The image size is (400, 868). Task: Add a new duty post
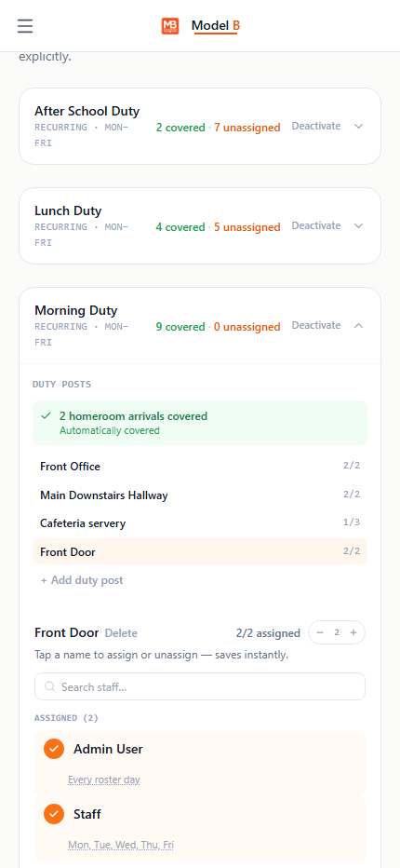pyautogui.click(x=82, y=580)
